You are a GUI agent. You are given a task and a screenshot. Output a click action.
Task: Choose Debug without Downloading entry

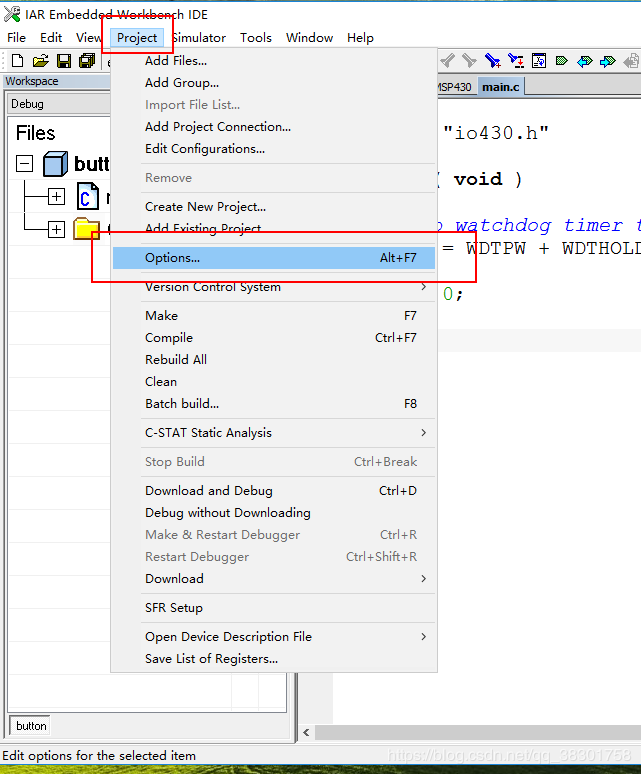click(274, 513)
